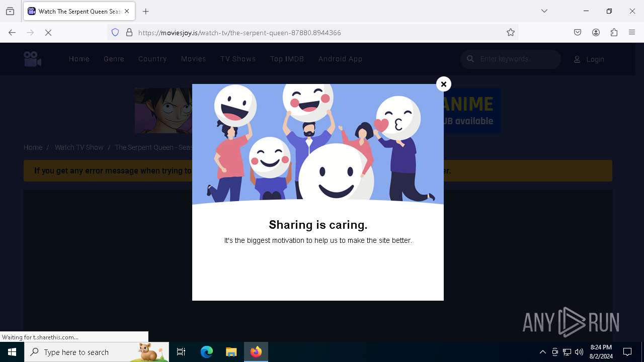Open the Android App link
Image resolution: width=644 pixels, height=362 pixels.
coord(340,59)
